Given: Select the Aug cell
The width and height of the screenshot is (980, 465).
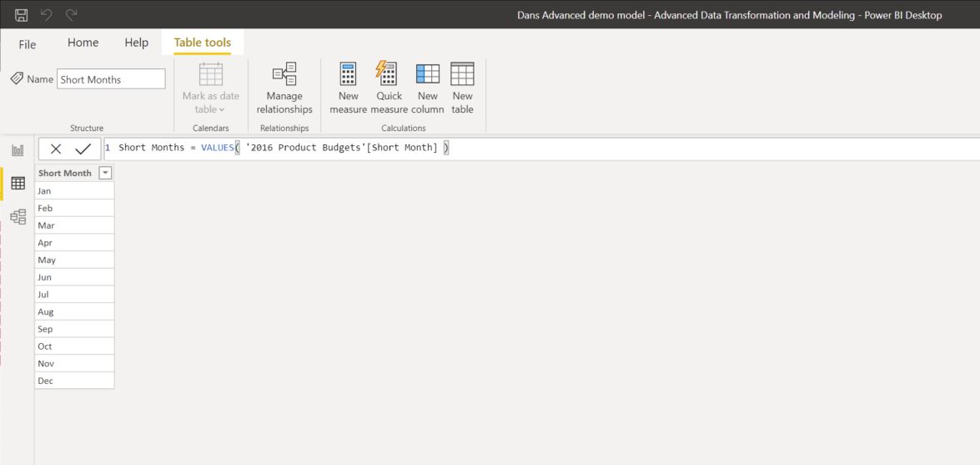Looking at the screenshot, I should [74, 311].
